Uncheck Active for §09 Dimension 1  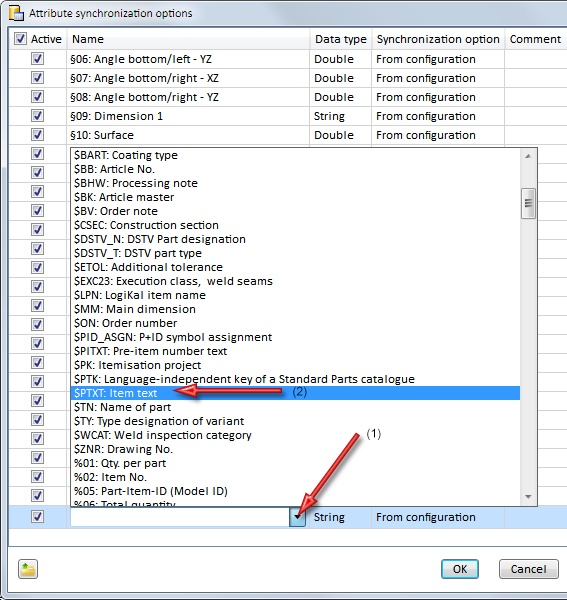click(37, 116)
